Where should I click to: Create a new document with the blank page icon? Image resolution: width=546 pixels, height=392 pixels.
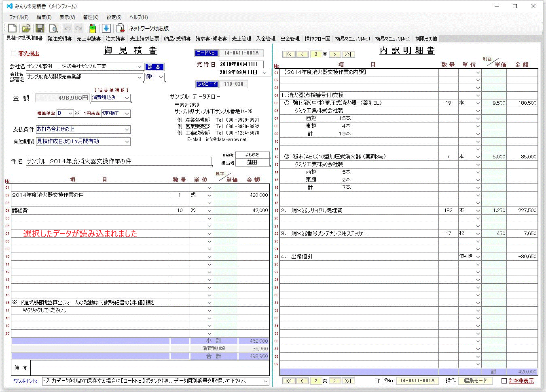13,28
